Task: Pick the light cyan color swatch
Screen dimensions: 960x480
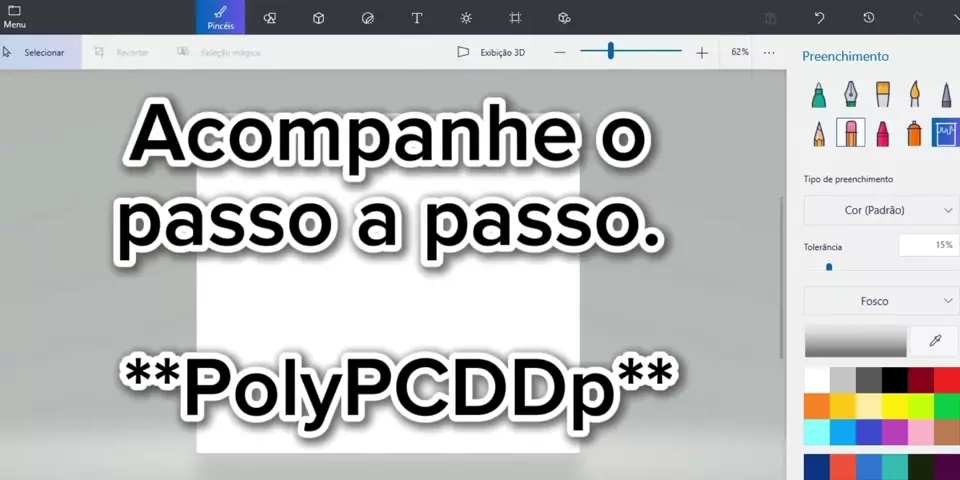Action: [817, 432]
